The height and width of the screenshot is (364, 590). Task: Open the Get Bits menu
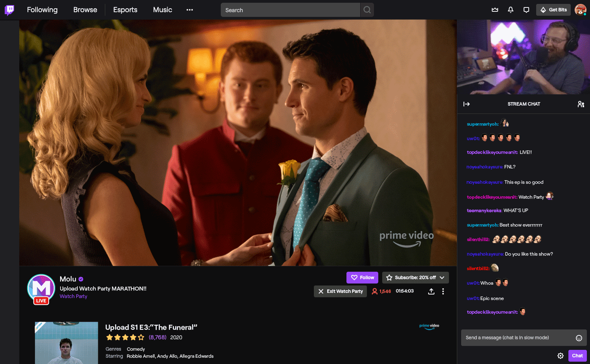(553, 9)
